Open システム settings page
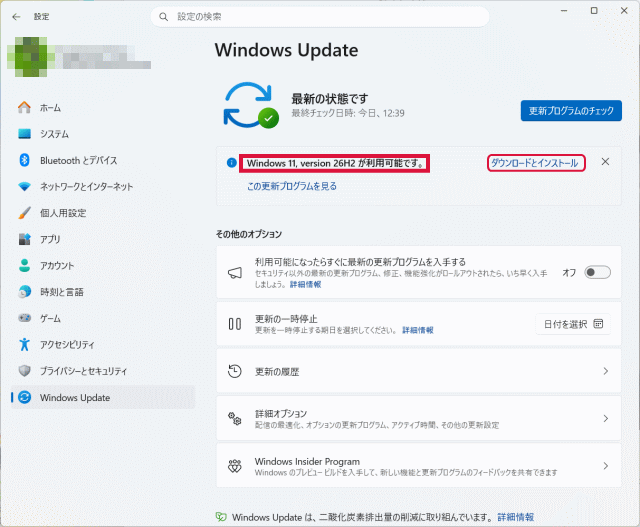 coord(54,134)
